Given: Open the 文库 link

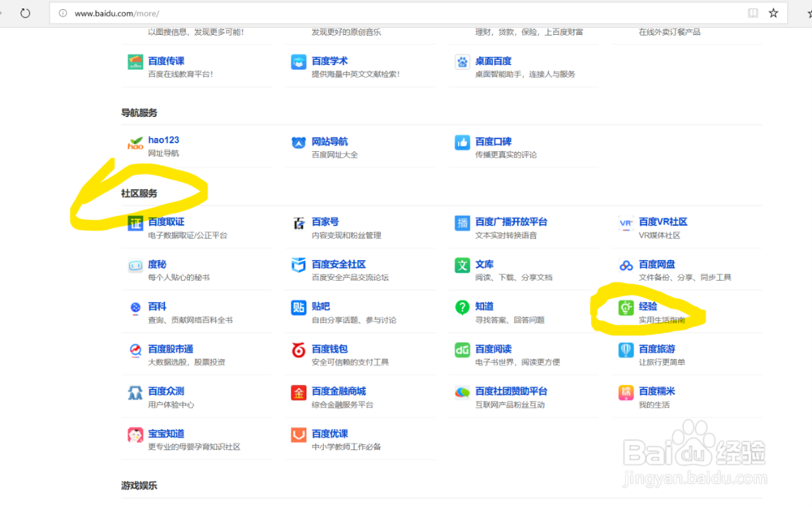Looking at the screenshot, I should click(484, 264).
